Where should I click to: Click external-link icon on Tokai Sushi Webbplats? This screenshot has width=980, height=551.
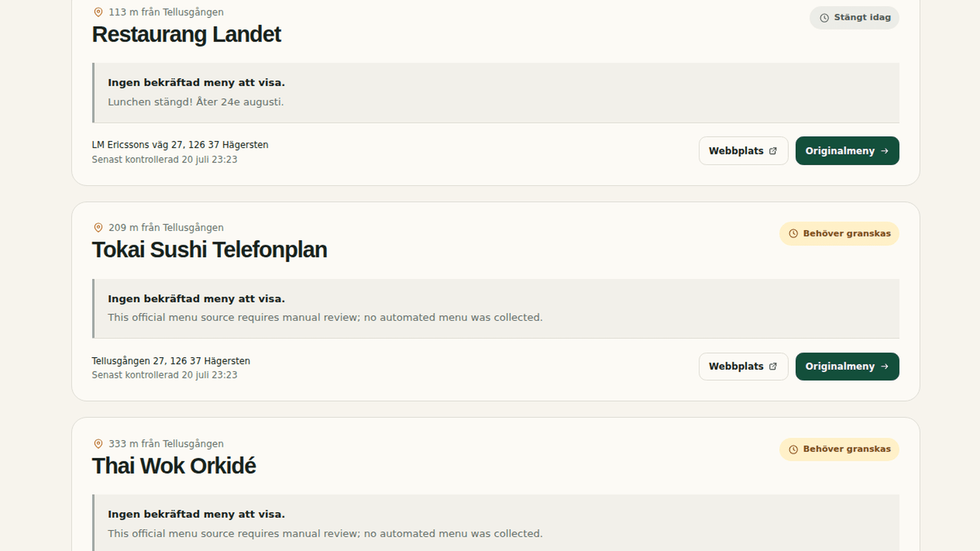[773, 366]
